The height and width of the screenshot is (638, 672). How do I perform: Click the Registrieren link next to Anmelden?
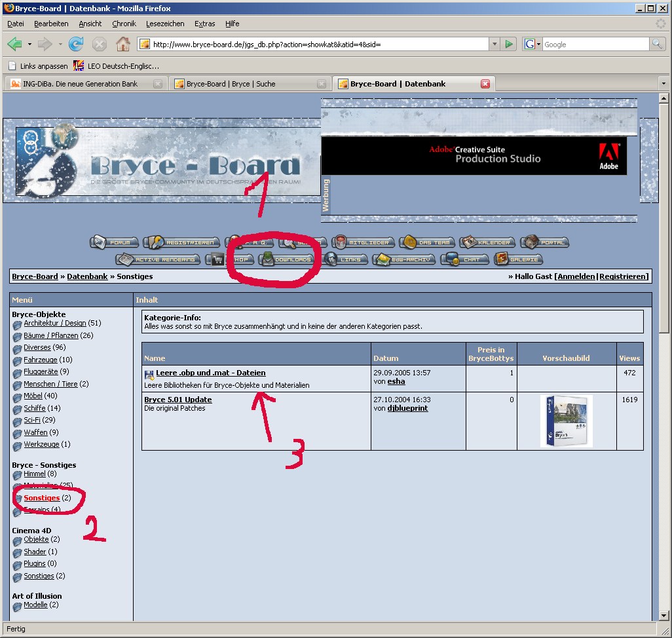point(624,276)
